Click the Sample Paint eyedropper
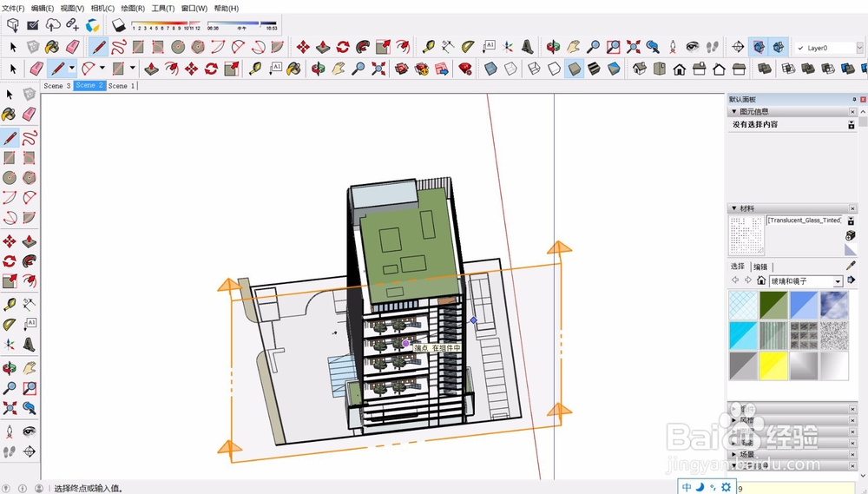 tap(852, 266)
